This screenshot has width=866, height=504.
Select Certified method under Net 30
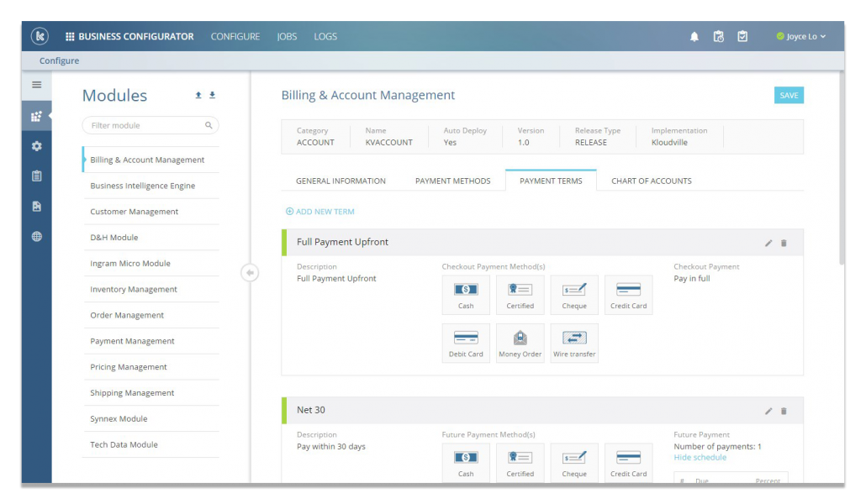pyautogui.click(x=520, y=463)
